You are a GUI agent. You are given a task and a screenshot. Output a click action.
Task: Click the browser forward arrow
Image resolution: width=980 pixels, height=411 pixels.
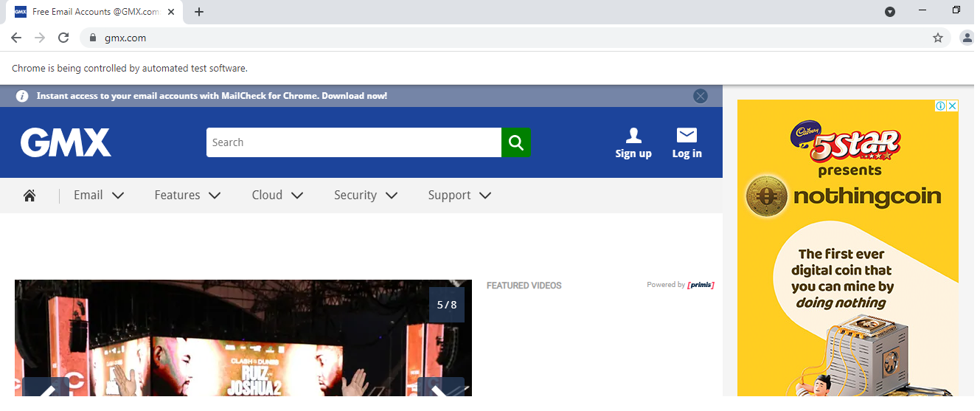pos(40,38)
